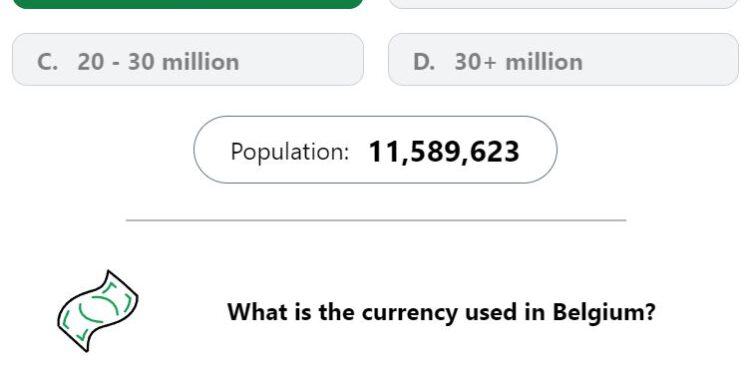Click the "20 - 30 million" text
The height and width of the screenshot is (375, 750).
coord(158,62)
